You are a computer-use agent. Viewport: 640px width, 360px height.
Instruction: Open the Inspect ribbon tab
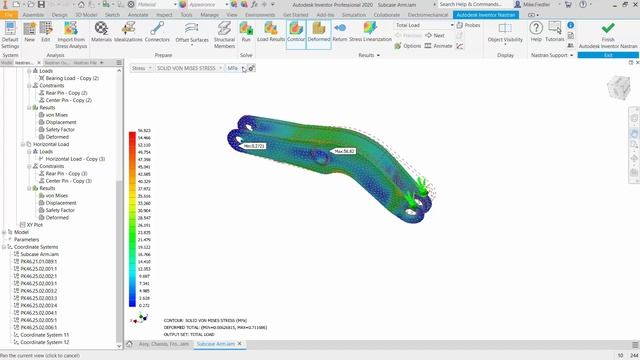164,15
